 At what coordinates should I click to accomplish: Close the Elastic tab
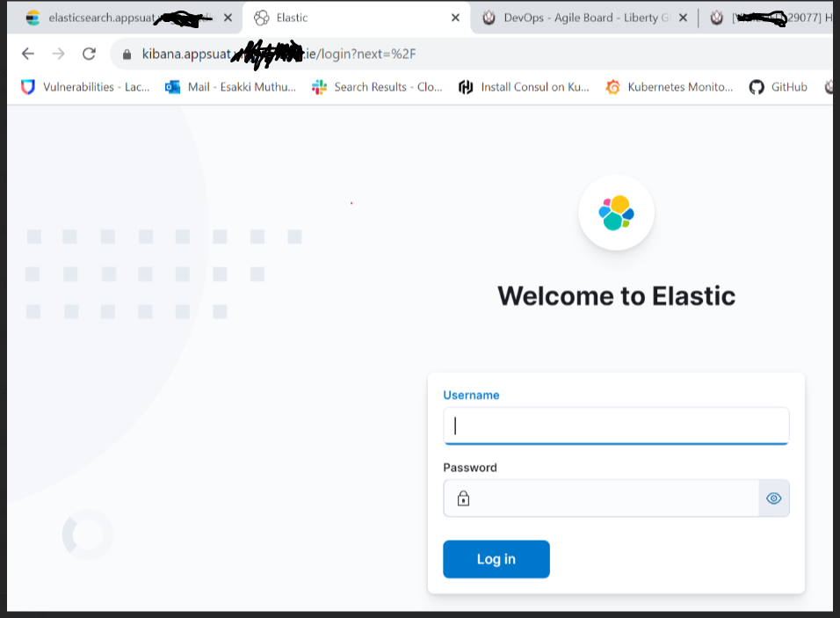pyautogui.click(x=455, y=18)
